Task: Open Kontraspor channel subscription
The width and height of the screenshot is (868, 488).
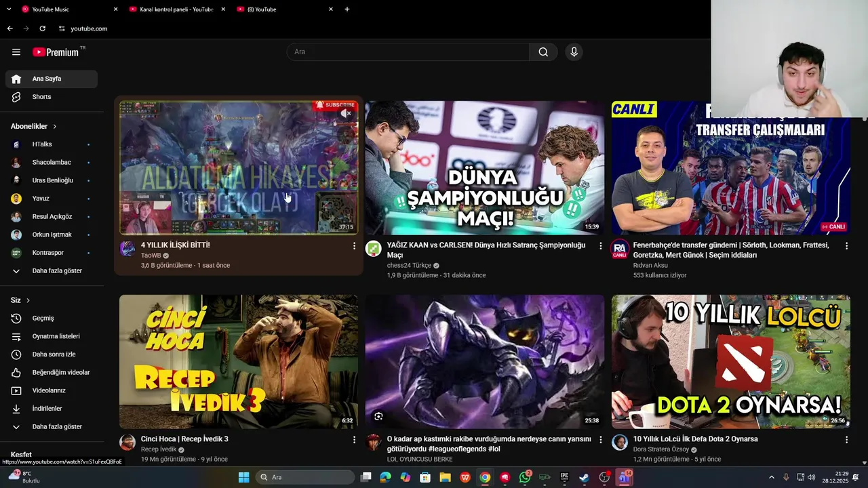Action: pyautogui.click(x=52, y=253)
